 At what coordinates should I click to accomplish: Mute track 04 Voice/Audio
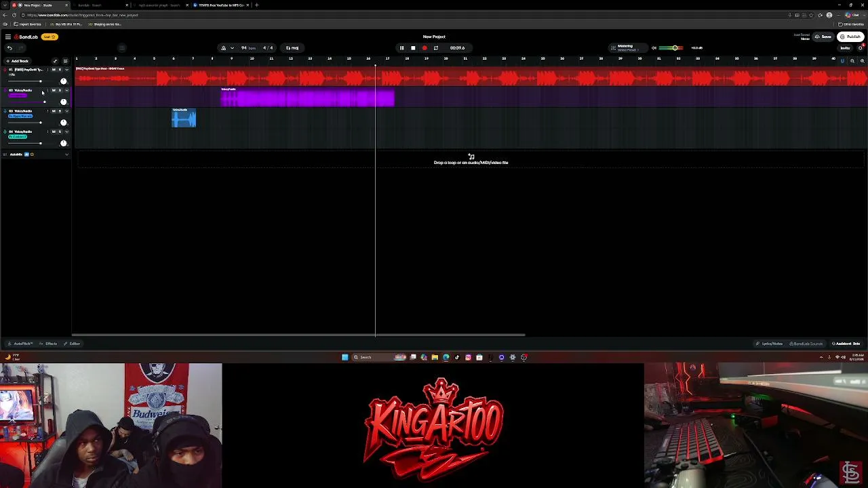click(x=54, y=131)
